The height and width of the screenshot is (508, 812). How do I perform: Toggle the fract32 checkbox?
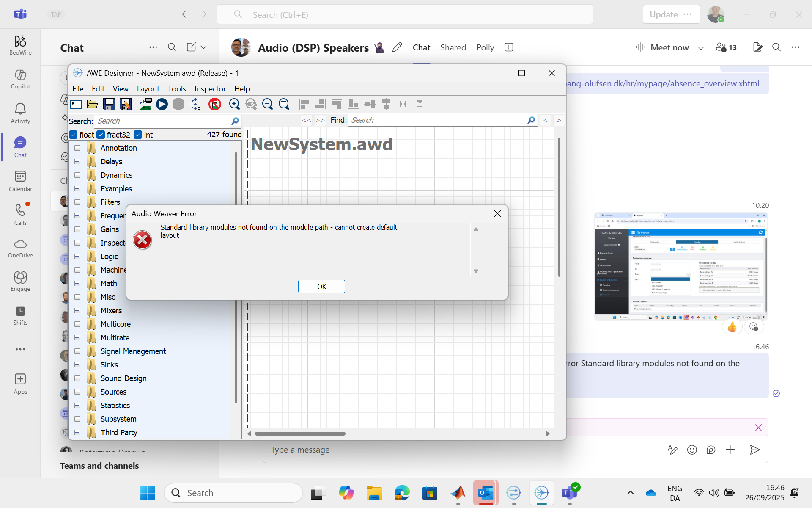point(101,135)
